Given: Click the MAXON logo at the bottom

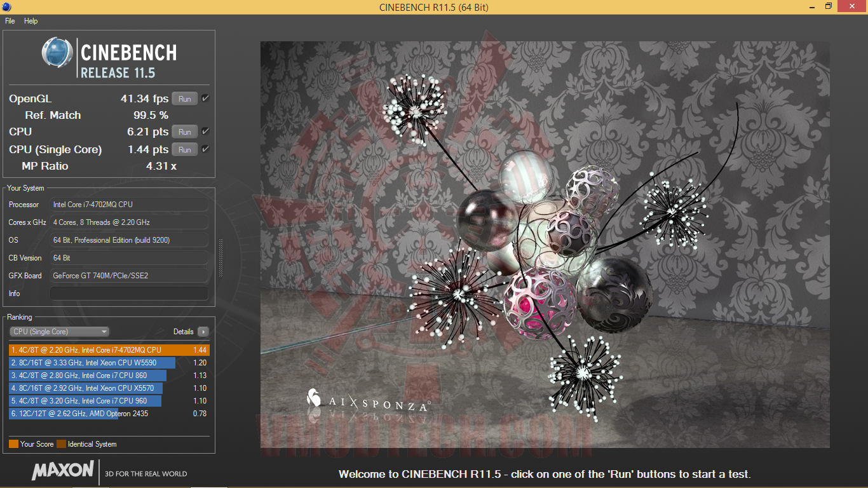Looking at the screenshot, I should pyautogui.click(x=63, y=471).
